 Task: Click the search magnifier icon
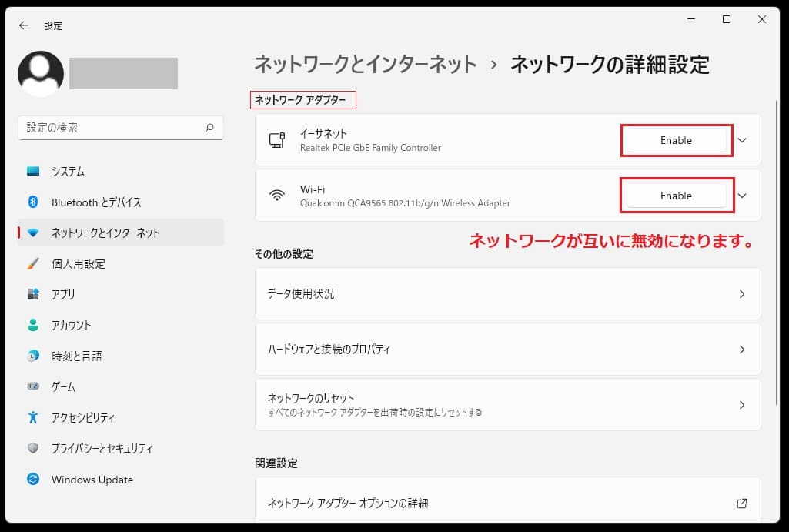pos(209,128)
